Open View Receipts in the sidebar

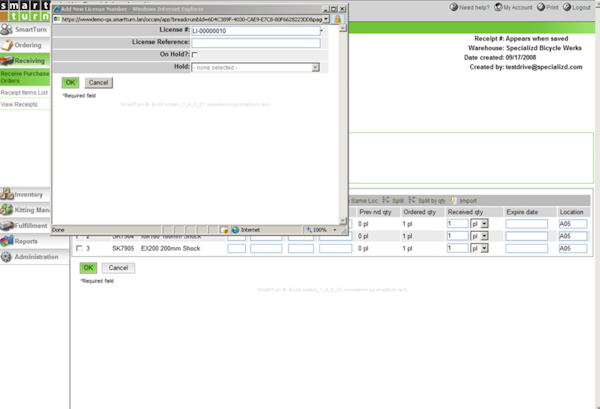pos(19,104)
